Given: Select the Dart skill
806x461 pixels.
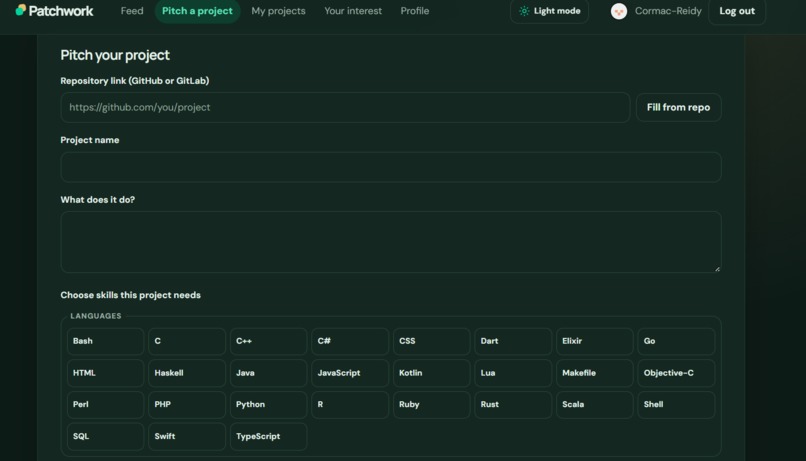Looking at the screenshot, I should pos(513,341).
